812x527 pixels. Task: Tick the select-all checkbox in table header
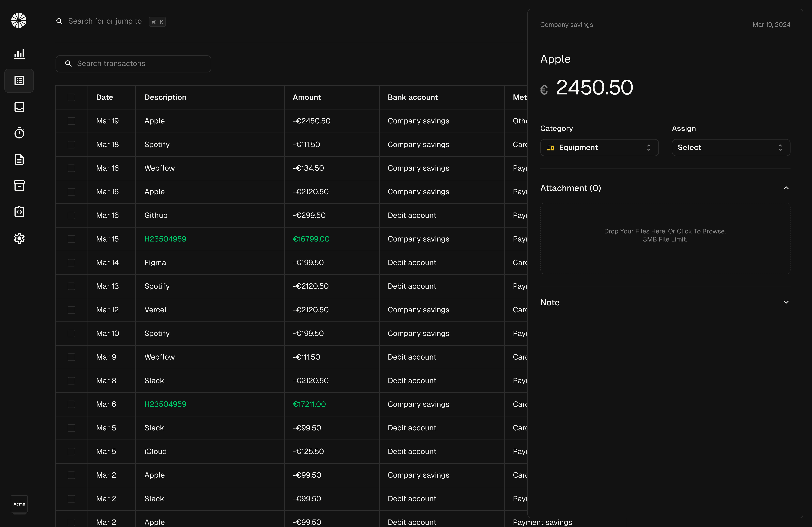[71, 97]
